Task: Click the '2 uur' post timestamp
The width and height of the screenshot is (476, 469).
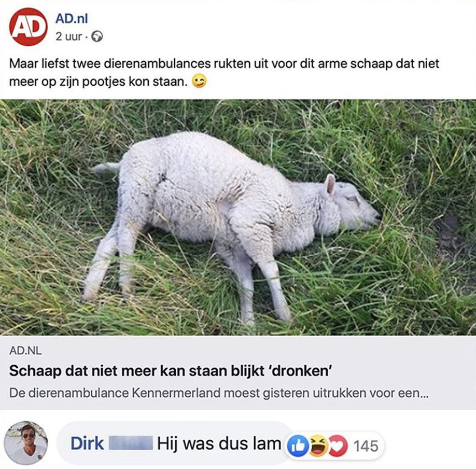Action: pos(68,36)
